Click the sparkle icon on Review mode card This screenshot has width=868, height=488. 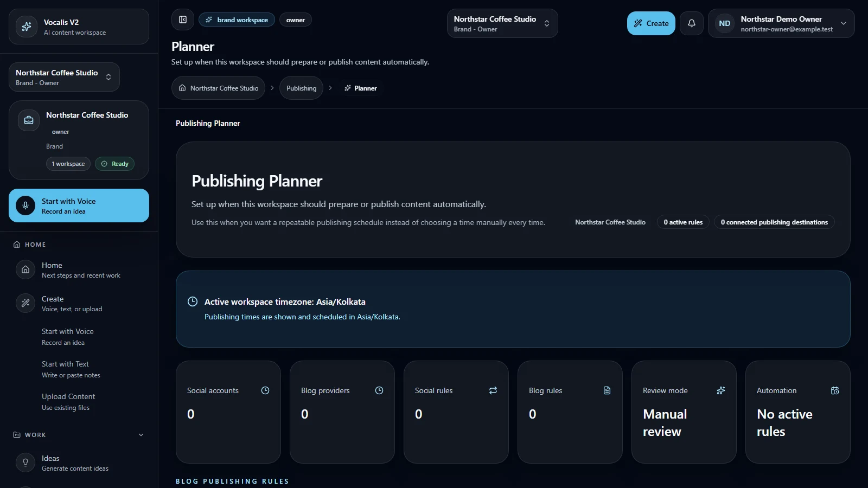click(721, 390)
